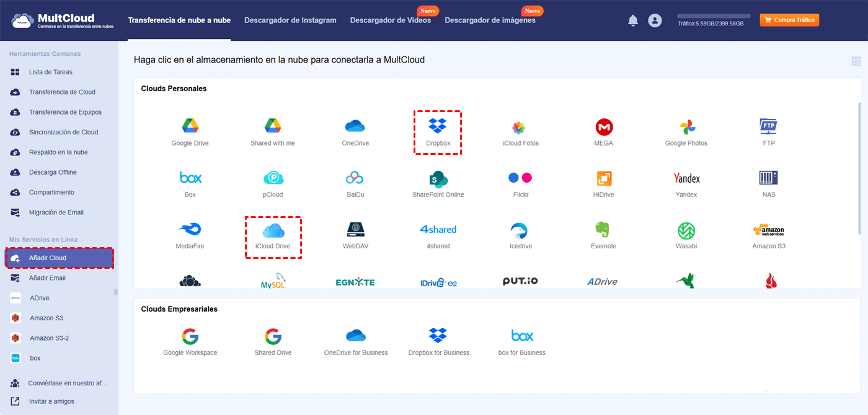Click the Compra Tráfico button
The height and width of the screenshot is (415, 868).
click(789, 20)
